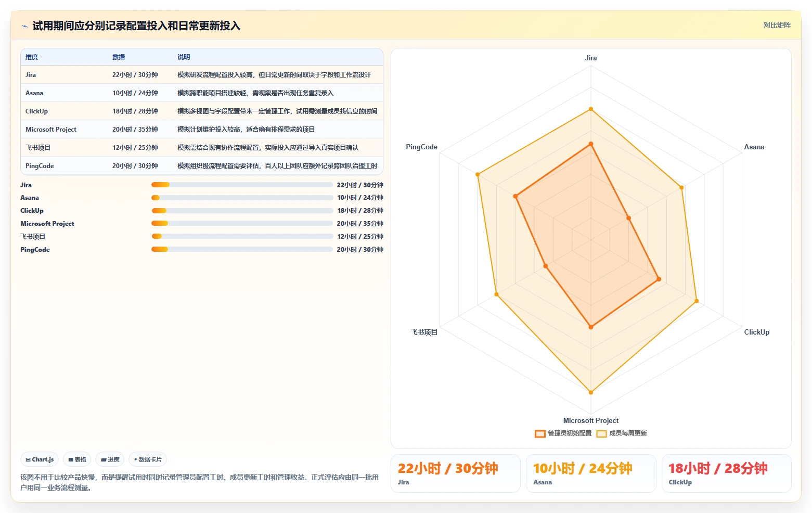Click the 进度 chip

110,459
